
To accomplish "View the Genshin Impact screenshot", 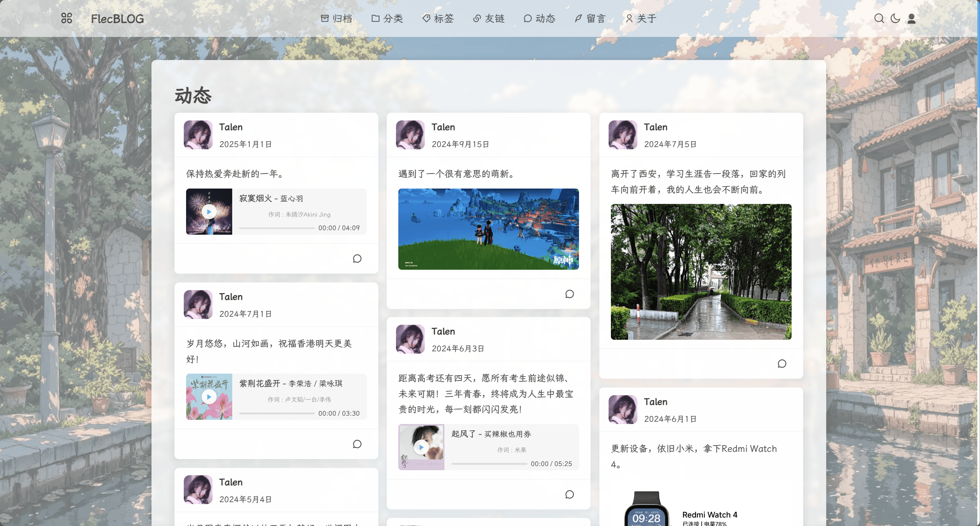I will pyautogui.click(x=488, y=229).
